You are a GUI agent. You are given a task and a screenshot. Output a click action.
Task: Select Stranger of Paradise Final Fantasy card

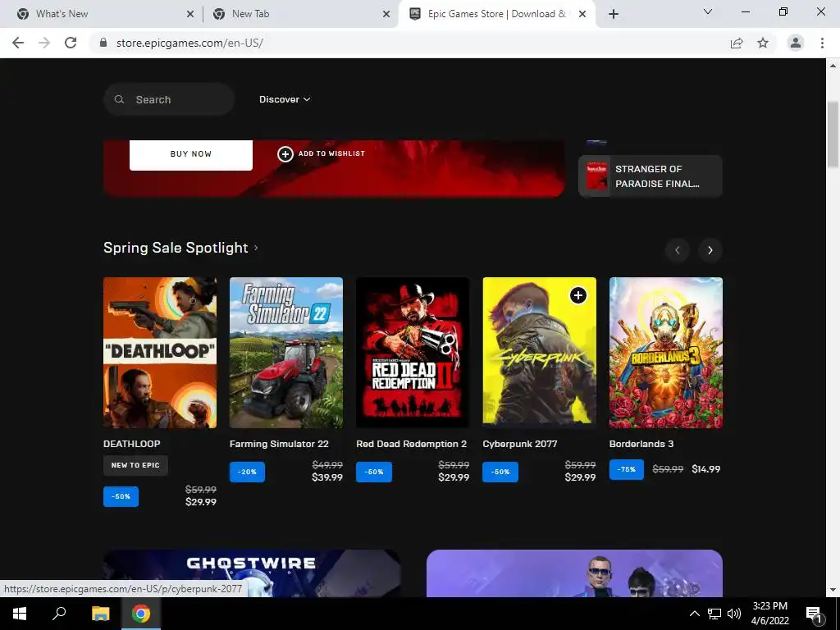point(651,176)
